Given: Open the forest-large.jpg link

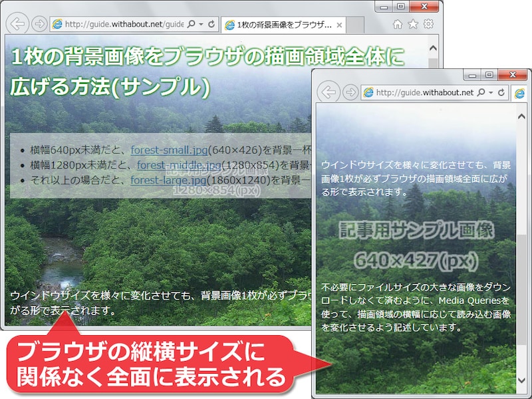Looking at the screenshot, I should coord(168,180).
